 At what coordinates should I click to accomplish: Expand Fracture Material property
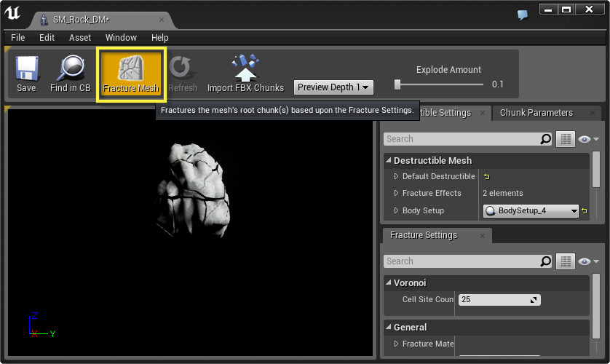point(396,344)
